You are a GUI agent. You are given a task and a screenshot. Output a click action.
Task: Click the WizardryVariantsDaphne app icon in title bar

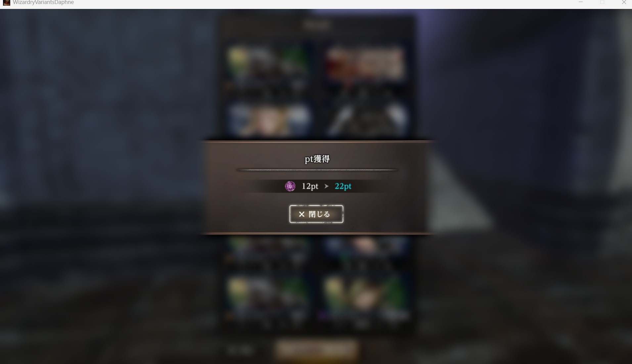6,3
